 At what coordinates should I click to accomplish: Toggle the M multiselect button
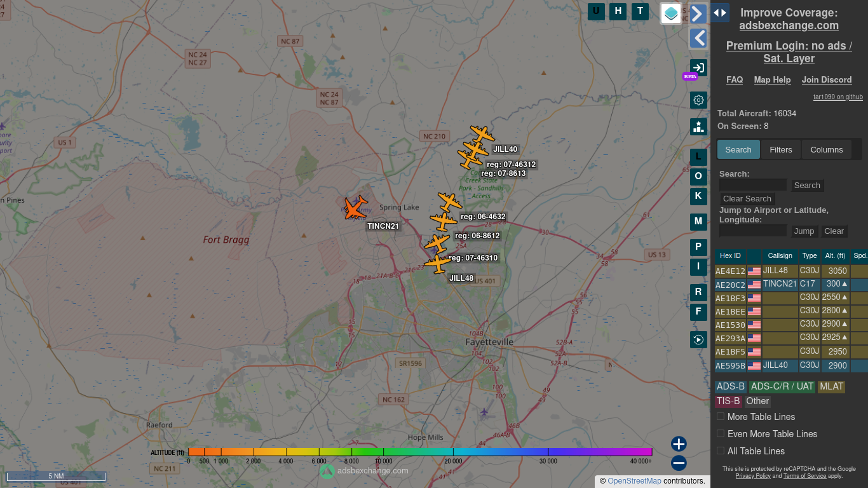point(698,222)
